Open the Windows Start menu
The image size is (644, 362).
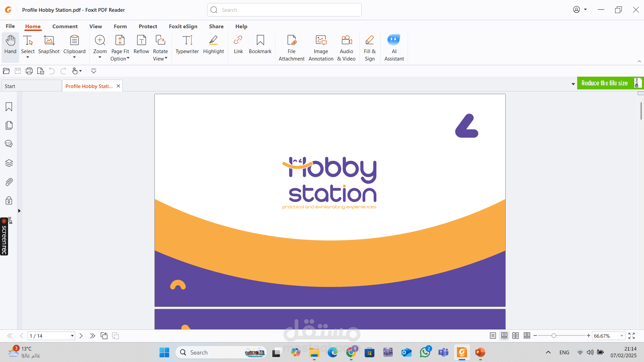164,352
